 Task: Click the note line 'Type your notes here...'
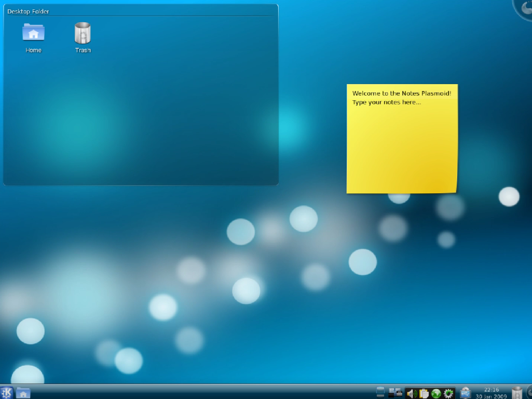point(387,102)
